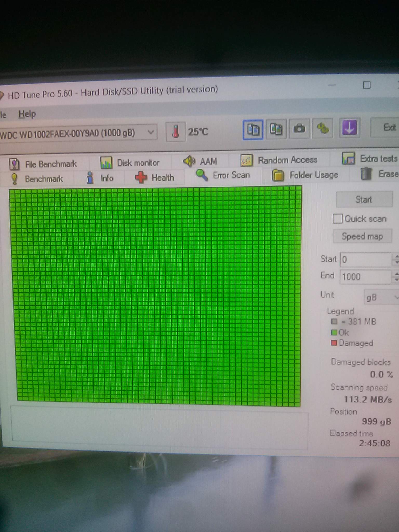
Task: Click the Exit button
Action: point(385,127)
